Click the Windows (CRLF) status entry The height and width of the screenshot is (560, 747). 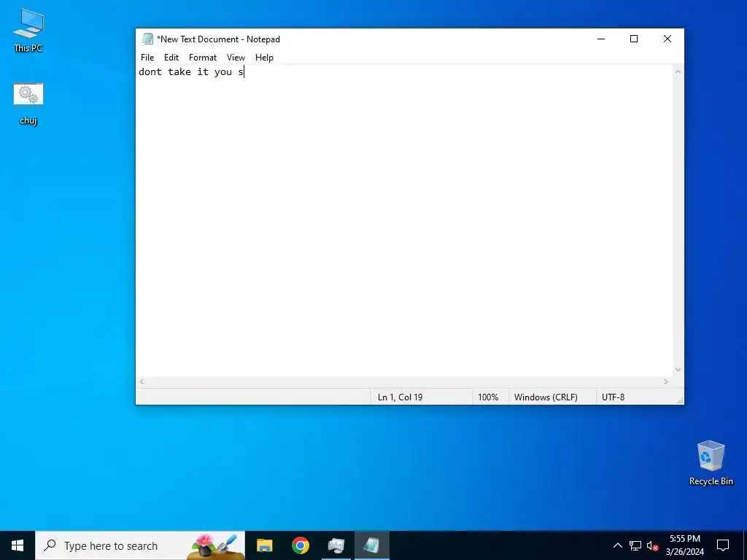click(x=546, y=397)
